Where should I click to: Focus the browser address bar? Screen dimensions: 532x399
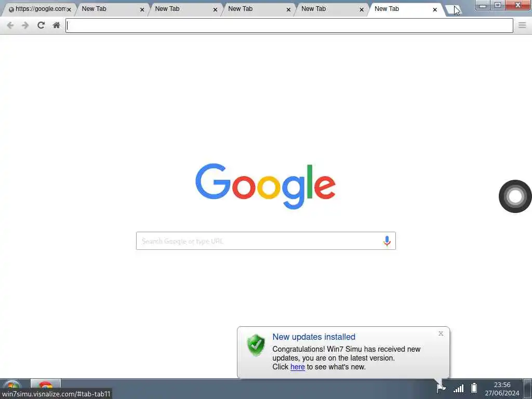(289, 25)
